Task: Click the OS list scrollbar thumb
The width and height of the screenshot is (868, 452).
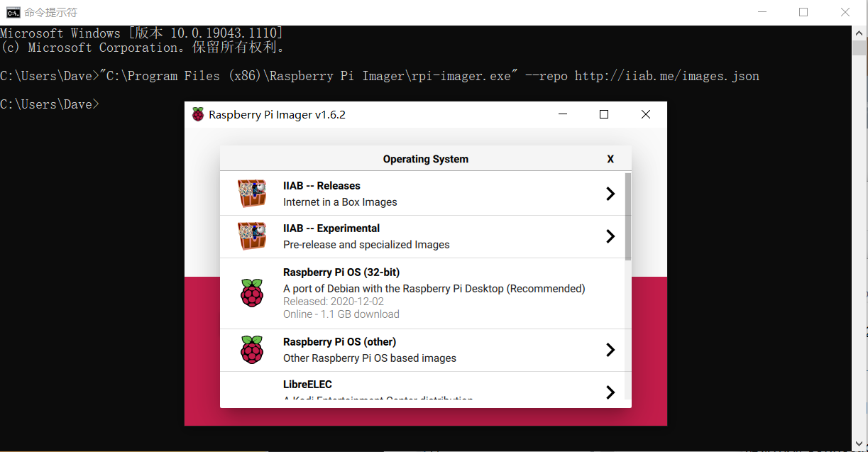Action: click(628, 216)
